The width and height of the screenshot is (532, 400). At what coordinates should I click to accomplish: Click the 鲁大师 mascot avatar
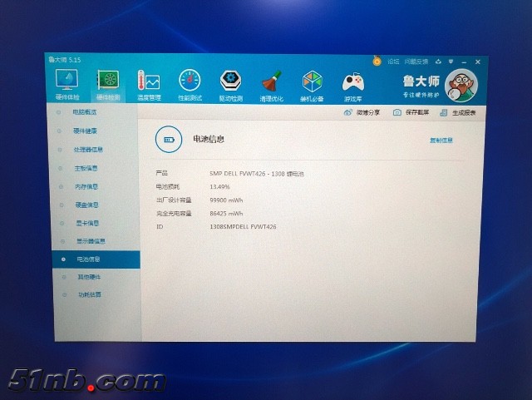(x=461, y=86)
